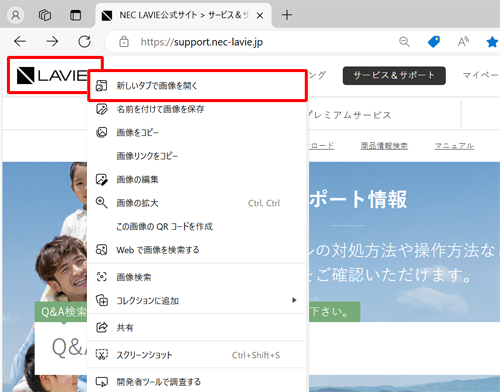Choose 画像の拡大 menu entry
The width and height of the screenshot is (500, 392).
click(197, 203)
